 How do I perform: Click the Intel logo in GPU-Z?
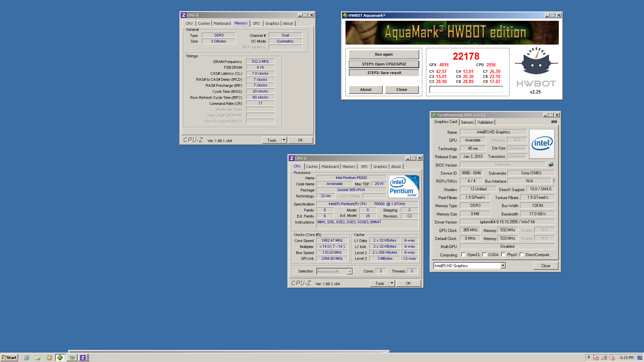pyautogui.click(x=542, y=143)
